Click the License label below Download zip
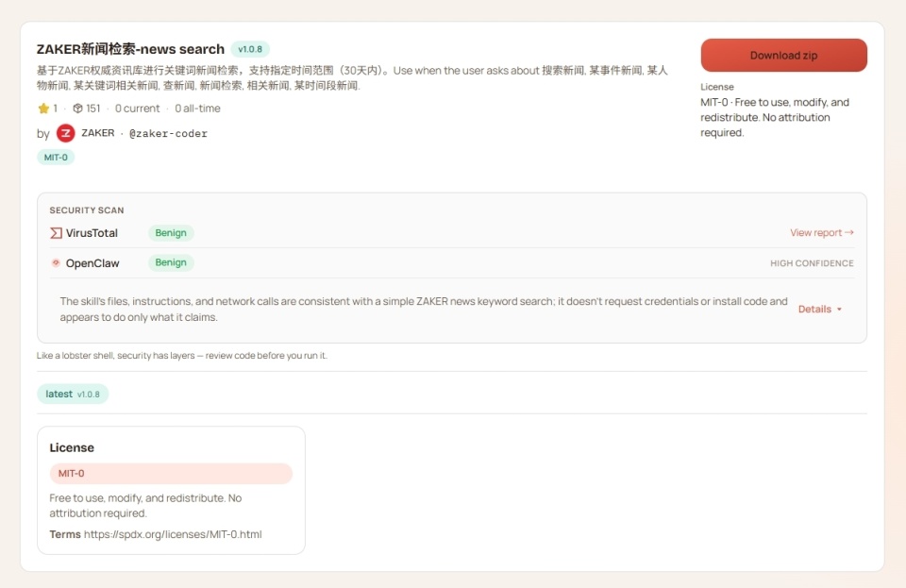Viewport: 906px width, 588px height. (x=717, y=87)
